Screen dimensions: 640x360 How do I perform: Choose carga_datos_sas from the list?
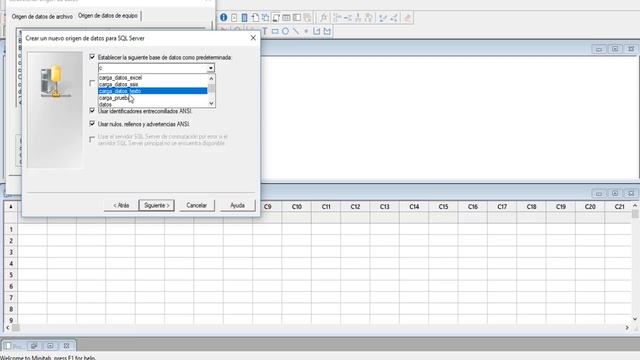(153, 84)
